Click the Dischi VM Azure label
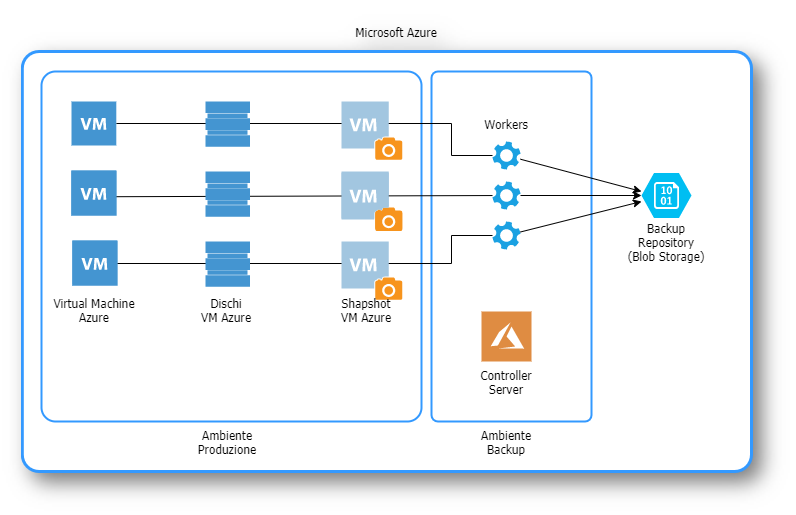Image resolution: width=796 pixels, height=515 pixels. (226, 310)
